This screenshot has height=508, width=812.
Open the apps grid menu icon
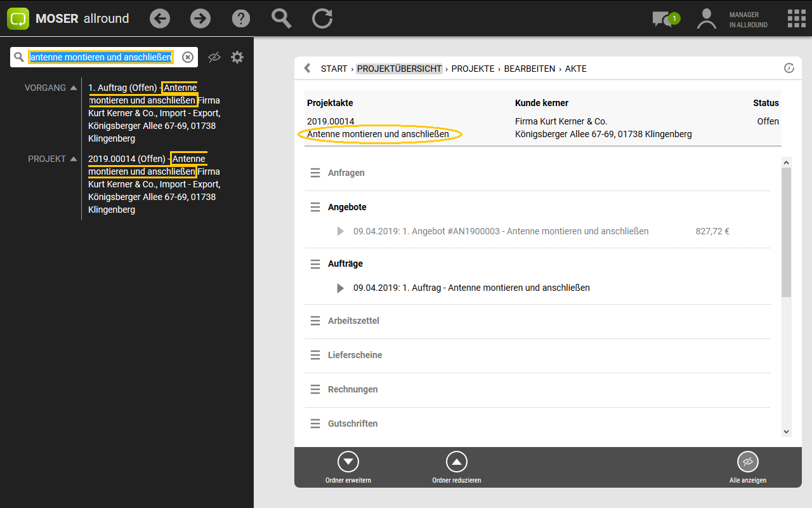[796, 18]
